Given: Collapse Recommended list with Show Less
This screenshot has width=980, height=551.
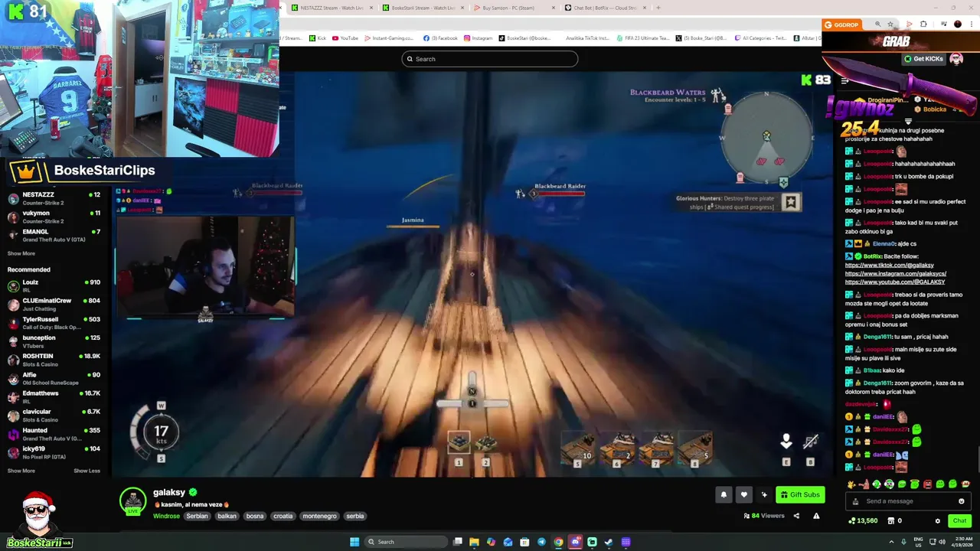Looking at the screenshot, I should click(x=87, y=471).
